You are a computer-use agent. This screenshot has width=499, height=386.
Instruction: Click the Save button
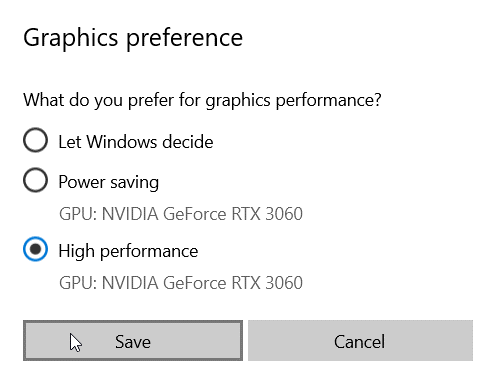[x=133, y=340]
